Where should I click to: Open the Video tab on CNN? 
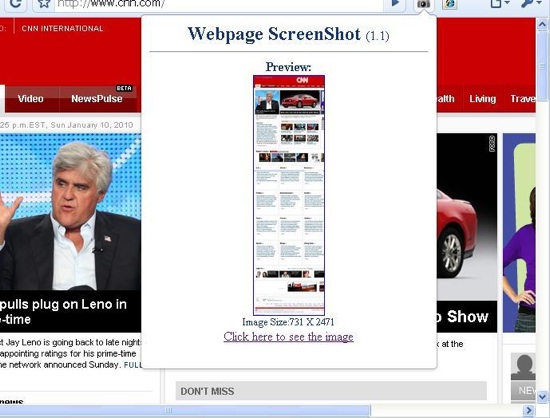(31, 99)
